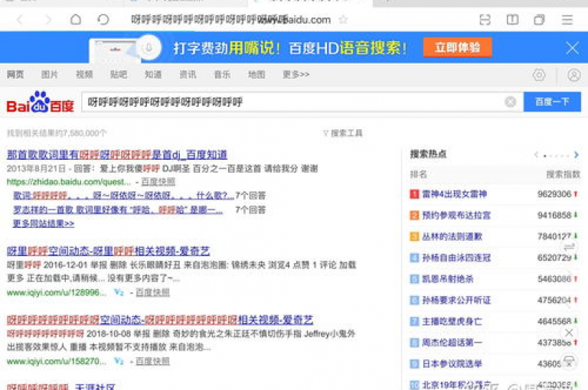The height and width of the screenshot is (390, 588).
Task: Show next page of 搜索热点 with arrow
Action: coord(576,154)
